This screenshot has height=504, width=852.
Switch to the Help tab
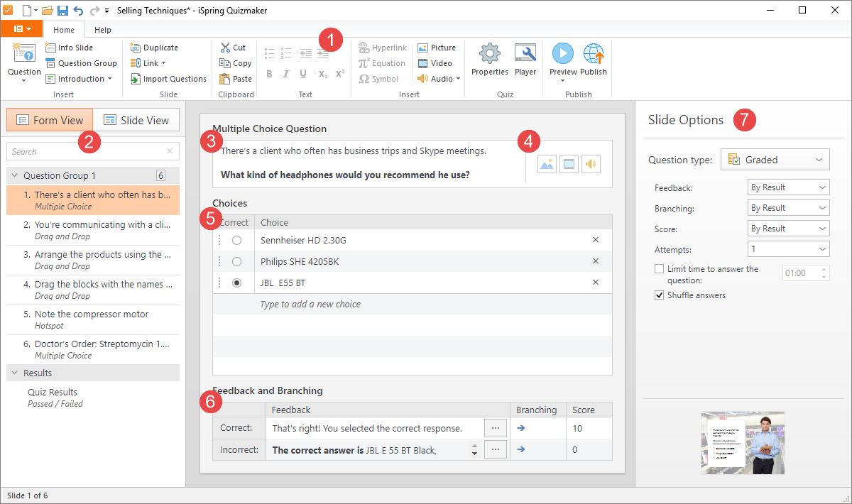click(x=103, y=29)
